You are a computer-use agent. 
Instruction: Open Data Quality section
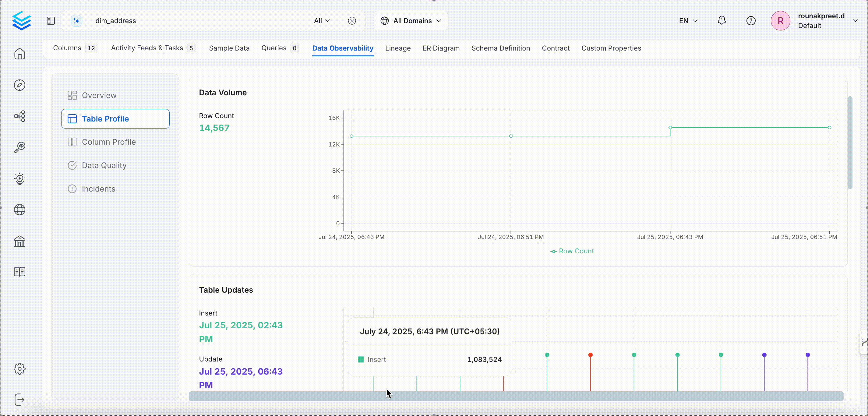point(104,165)
